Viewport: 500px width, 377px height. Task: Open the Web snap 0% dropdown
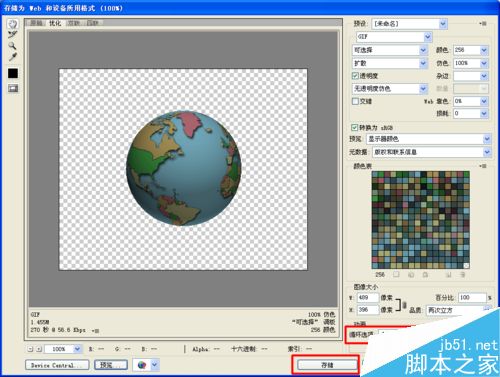click(x=471, y=101)
